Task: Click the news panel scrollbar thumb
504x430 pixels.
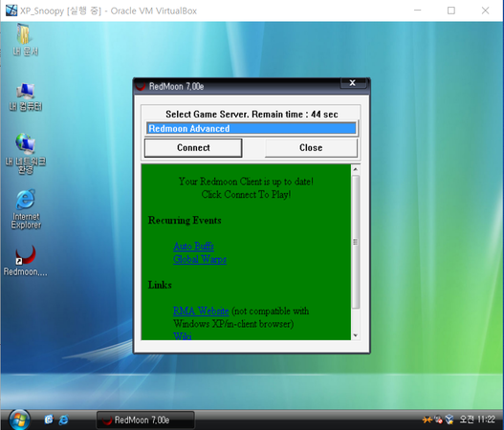Action: point(355,242)
